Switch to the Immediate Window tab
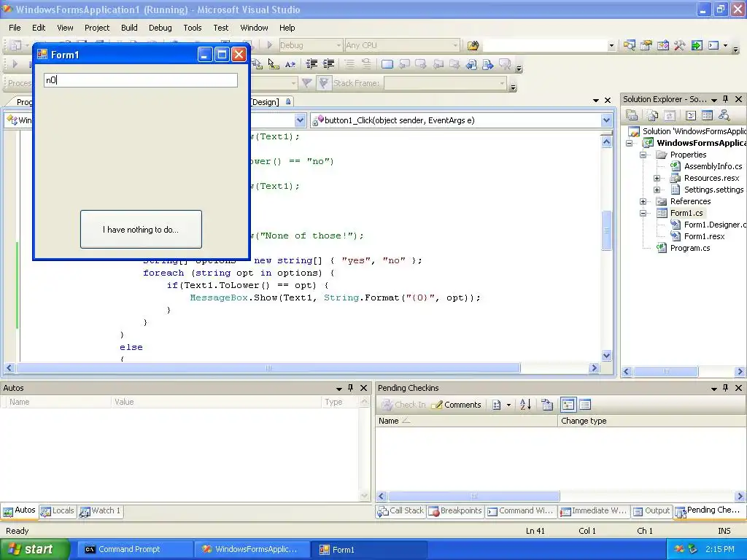Viewport: 747px width, 560px height. coord(594,511)
